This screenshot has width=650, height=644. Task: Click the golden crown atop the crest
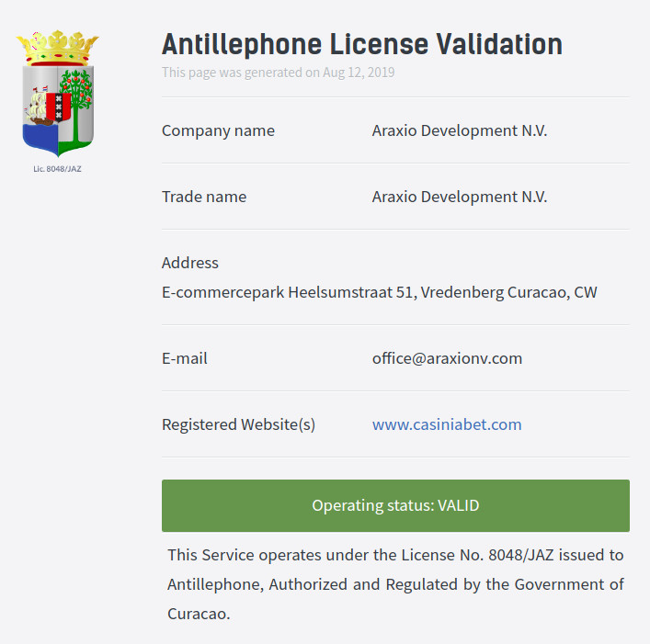tap(58, 48)
